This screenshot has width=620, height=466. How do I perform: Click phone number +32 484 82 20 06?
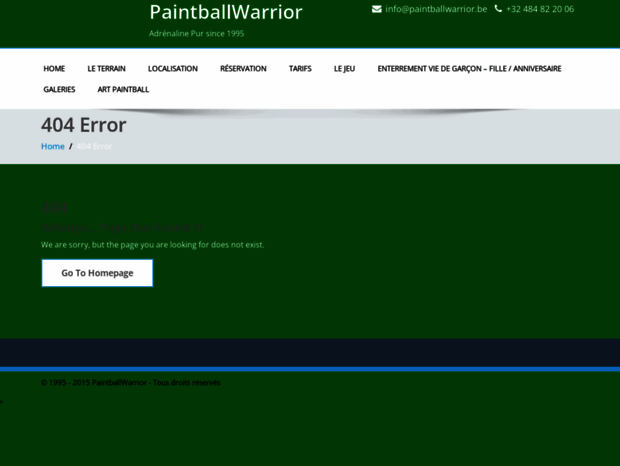pos(540,9)
